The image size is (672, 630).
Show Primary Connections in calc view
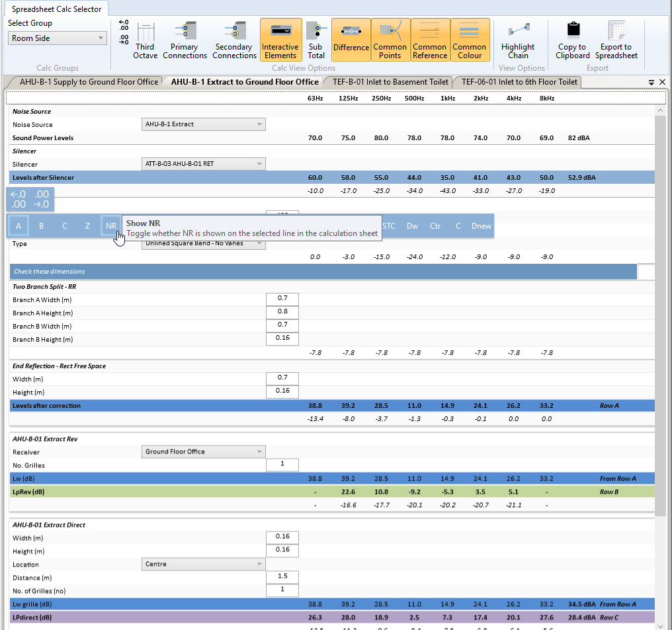(185, 40)
